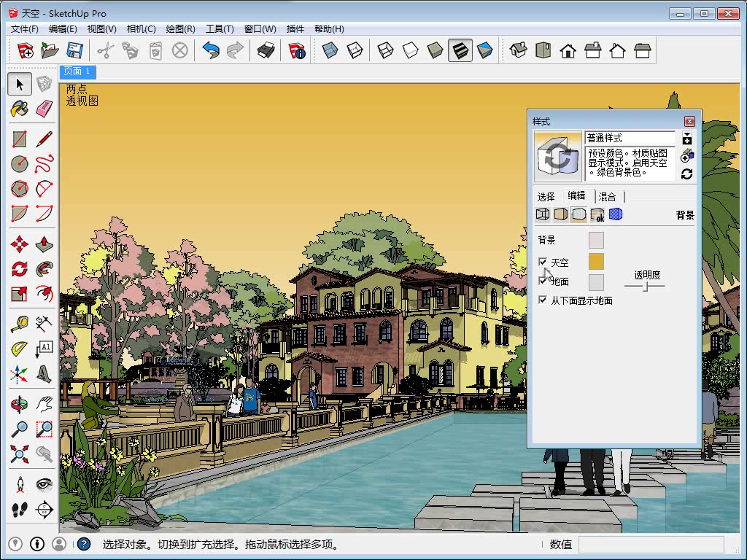Open the 窗口(W) menu
The height and width of the screenshot is (560, 747).
point(260,29)
